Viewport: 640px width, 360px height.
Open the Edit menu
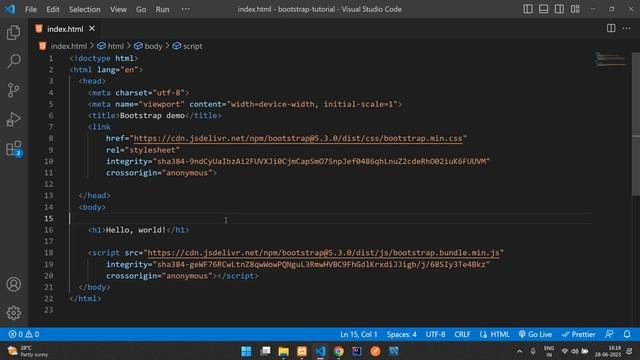(x=53, y=9)
